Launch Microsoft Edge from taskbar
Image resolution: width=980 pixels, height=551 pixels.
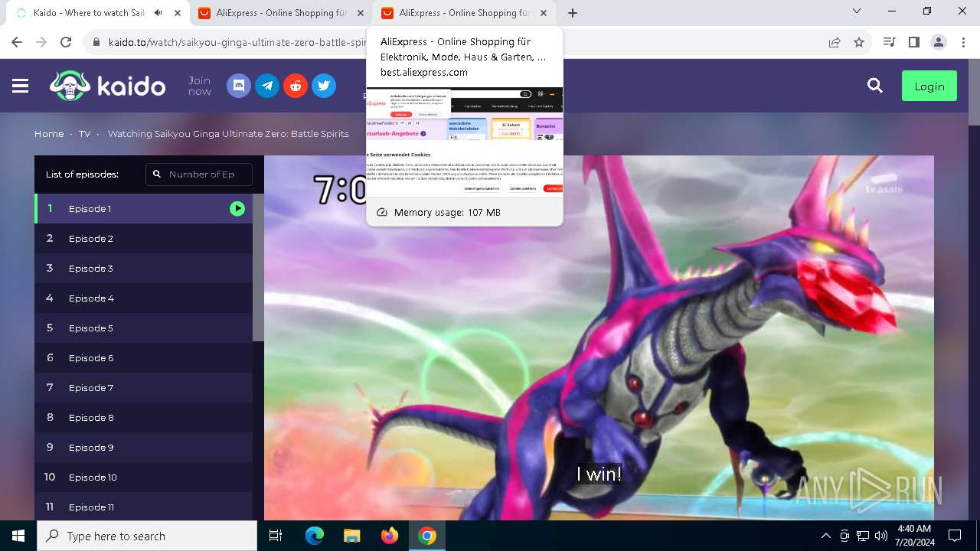[315, 536]
